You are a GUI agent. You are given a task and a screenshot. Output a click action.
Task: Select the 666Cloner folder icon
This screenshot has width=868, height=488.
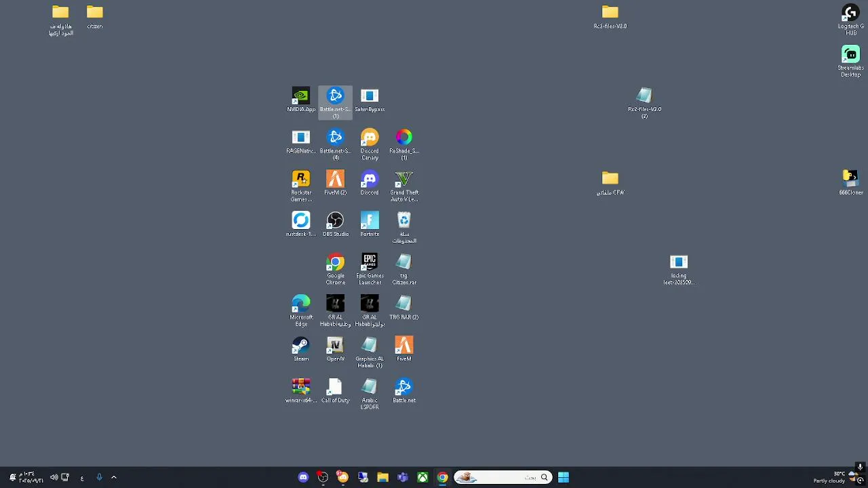[x=850, y=183]
